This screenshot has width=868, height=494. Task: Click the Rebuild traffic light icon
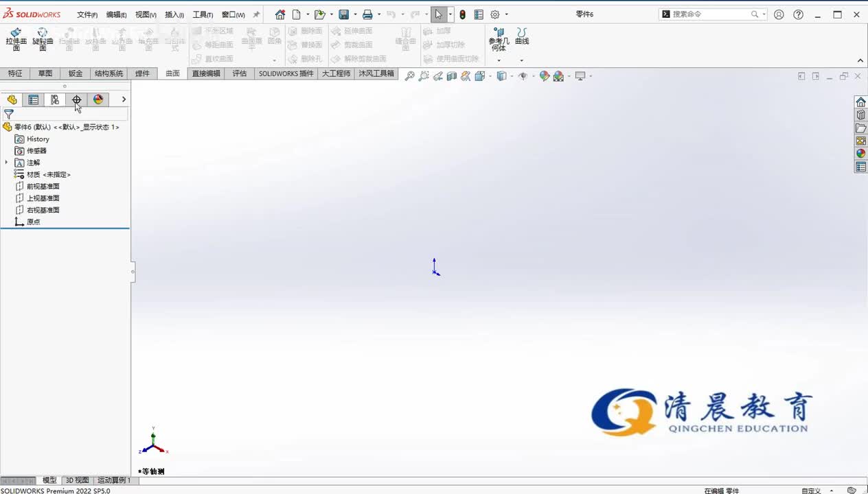pyautogui.click(x=462, y=14)
